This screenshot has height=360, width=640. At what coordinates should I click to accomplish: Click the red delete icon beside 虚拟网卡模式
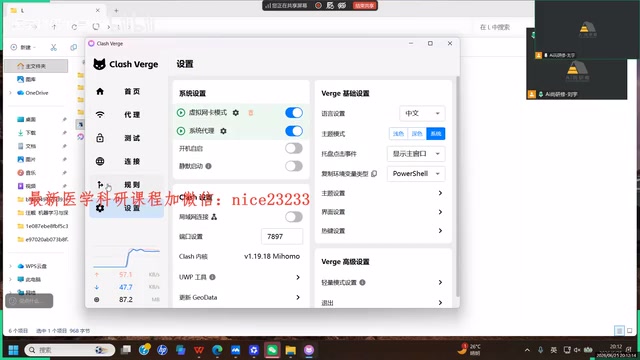tap(251, 113)
